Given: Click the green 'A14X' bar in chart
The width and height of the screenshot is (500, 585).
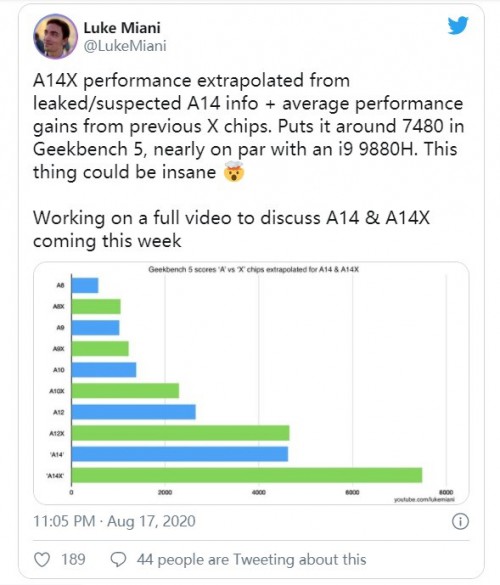Looking at the screenshot, I should point(247,475).
